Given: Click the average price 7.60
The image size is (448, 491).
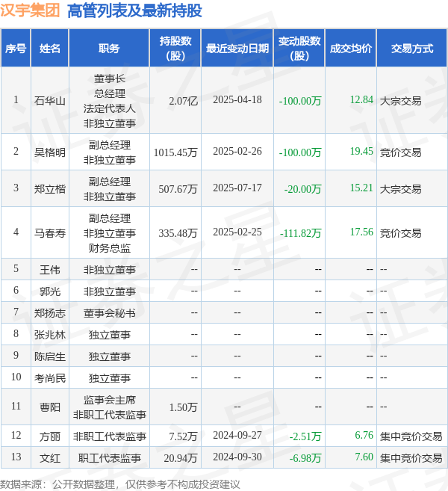Looking at the screenshot, I should click(364, 457).
